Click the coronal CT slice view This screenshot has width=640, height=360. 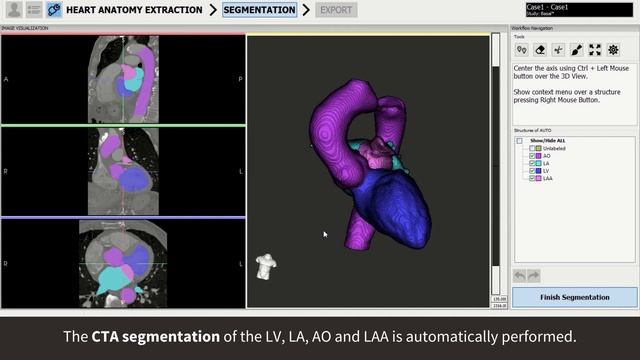click(123, 171)
